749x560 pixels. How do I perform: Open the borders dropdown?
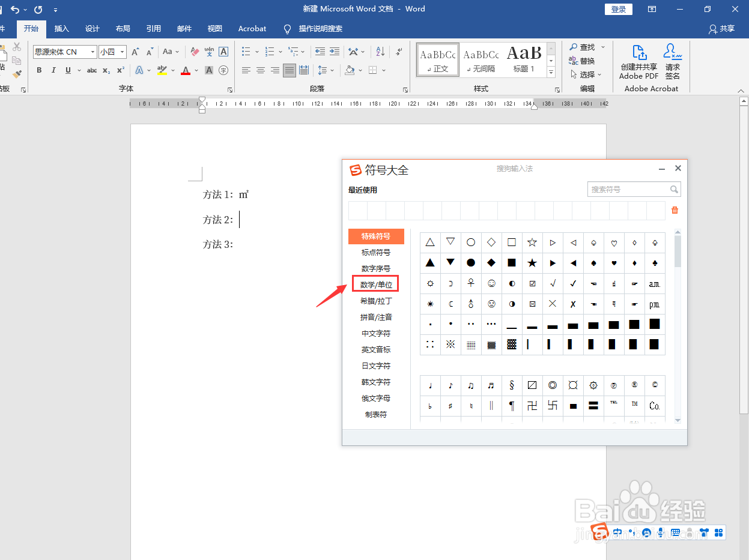point(384,70)
